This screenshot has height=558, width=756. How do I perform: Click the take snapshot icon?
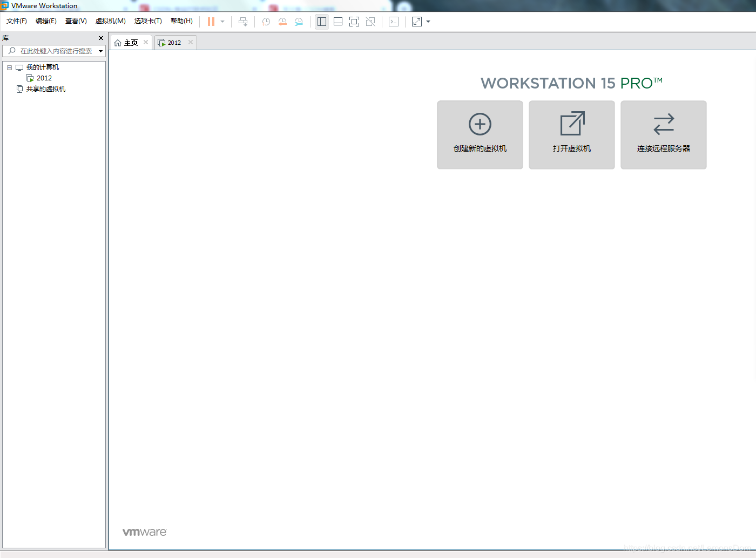pyautogui.click(x=266, y=22)
